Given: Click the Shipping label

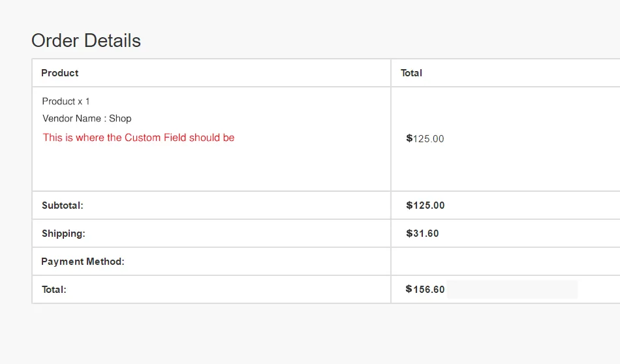Looking at the screenshot, I should pos(63,234).
